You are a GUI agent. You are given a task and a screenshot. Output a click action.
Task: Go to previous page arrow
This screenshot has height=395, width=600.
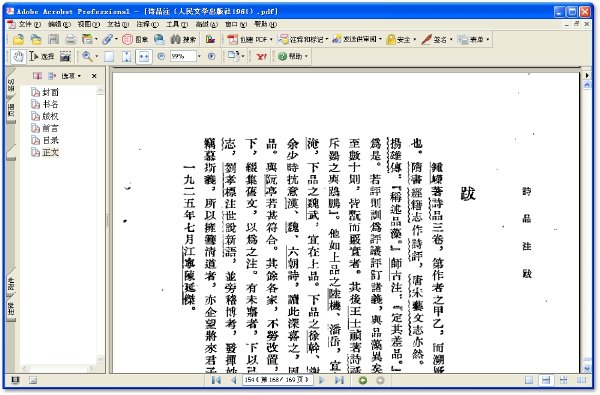coord(233,380)
